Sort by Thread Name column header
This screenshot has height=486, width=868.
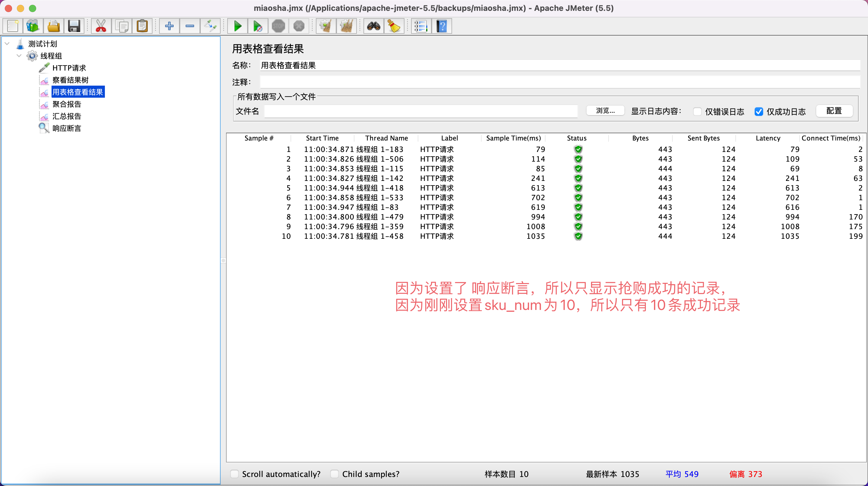pos(386,138)
